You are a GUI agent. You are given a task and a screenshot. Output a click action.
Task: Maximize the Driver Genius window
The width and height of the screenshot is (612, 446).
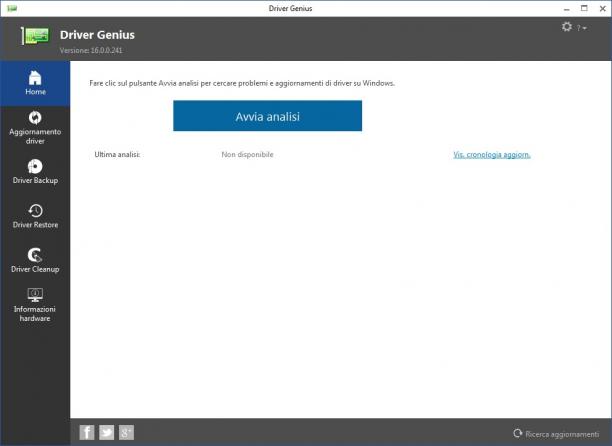pyautogui.click(x=584, y=8)
